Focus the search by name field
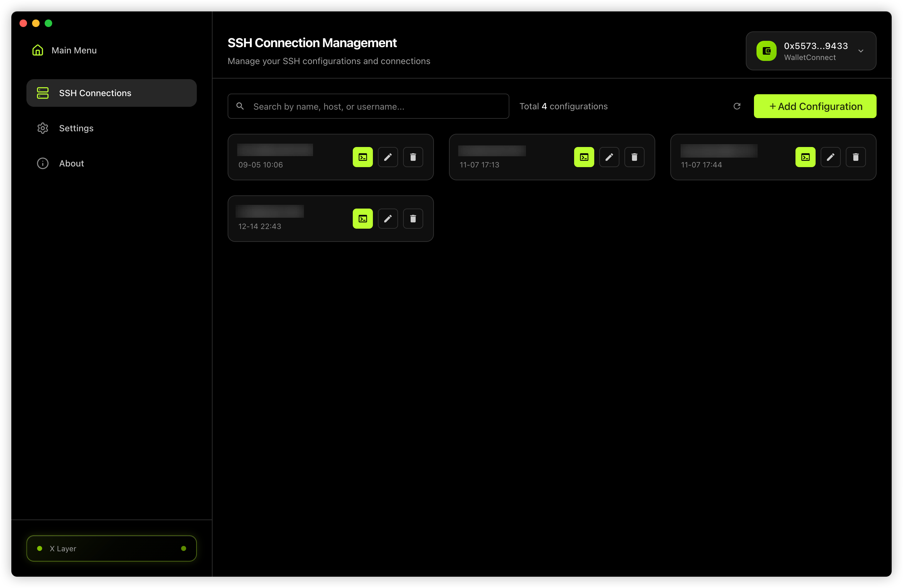Screen dimensions: 903x588 376,106
